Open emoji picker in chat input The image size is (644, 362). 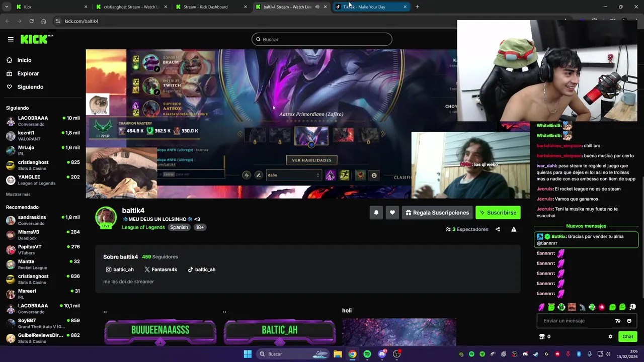coord(629,321)
